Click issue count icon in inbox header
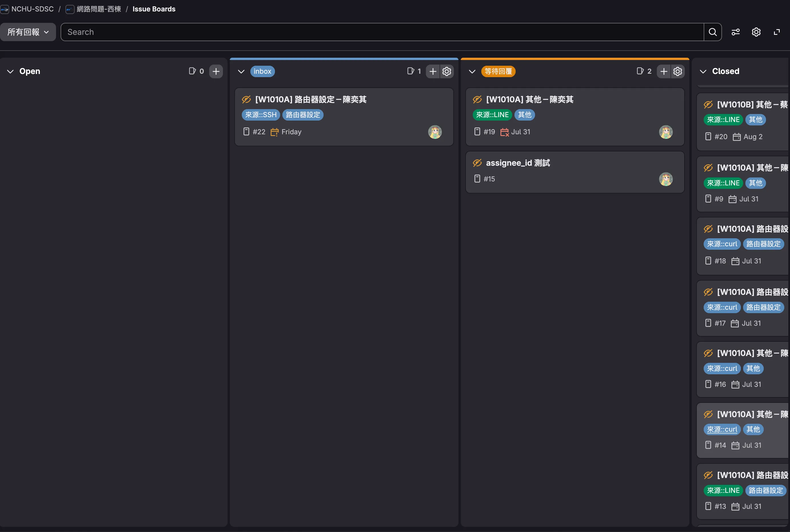790x532 pixels. pyautogui.click(x=411, y=71)
